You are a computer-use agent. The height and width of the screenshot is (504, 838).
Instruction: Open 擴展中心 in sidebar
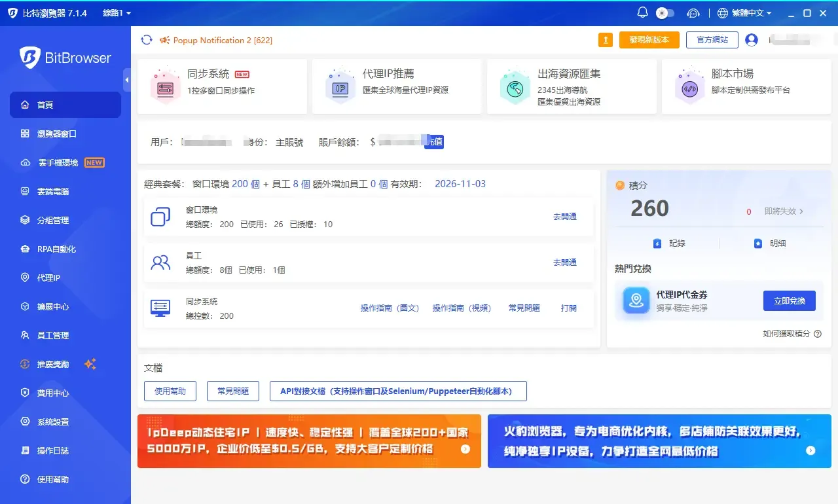pyautogui.click(x=65, y=306)
